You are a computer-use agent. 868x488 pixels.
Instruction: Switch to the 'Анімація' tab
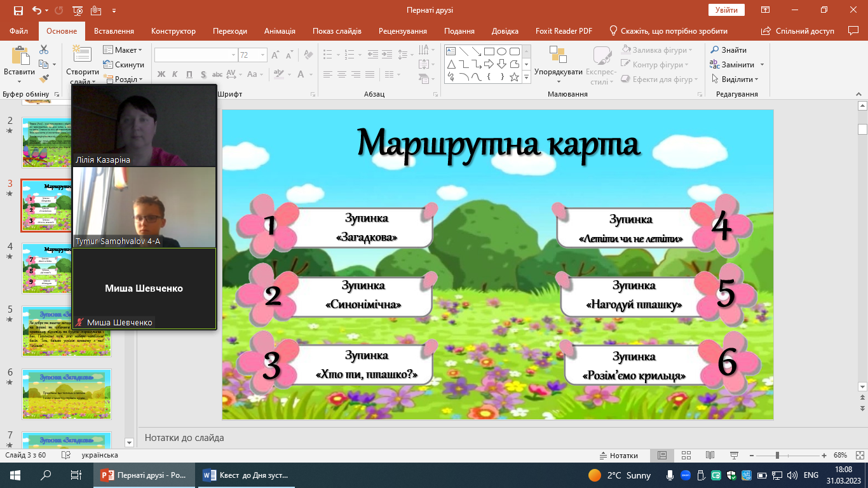pyautogui.click(x=280, y=31)
